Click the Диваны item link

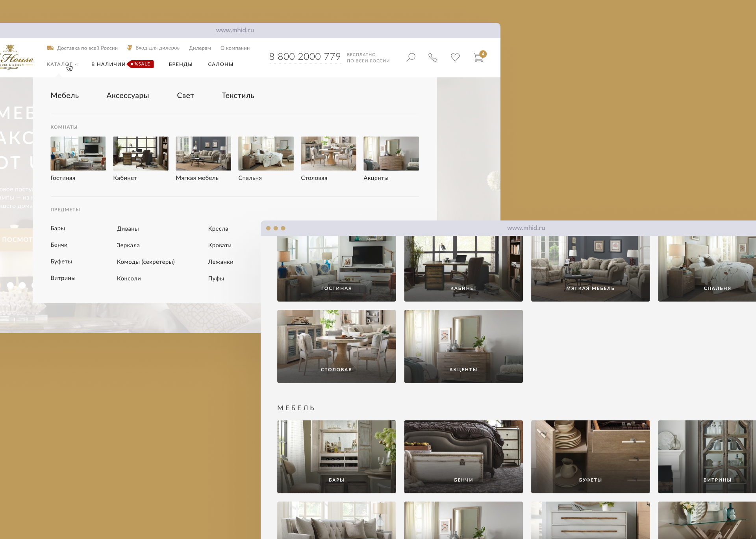coord(128,229)
